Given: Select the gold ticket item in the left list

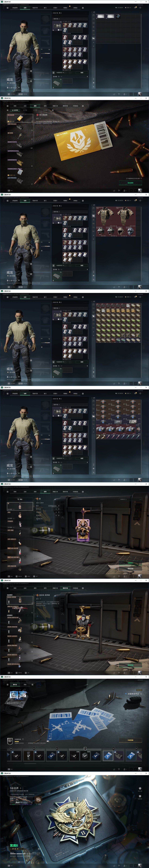Looking at the screenshot, I should pos(20,118).
